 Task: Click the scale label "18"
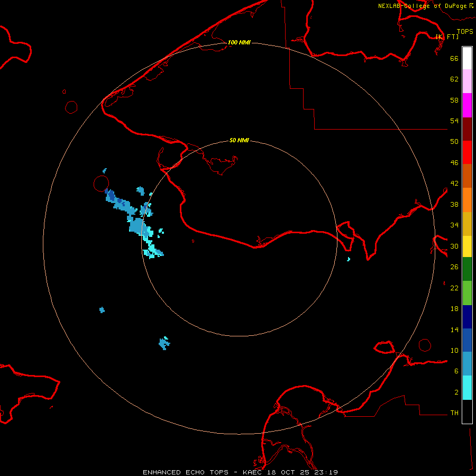tap(454, 309)
